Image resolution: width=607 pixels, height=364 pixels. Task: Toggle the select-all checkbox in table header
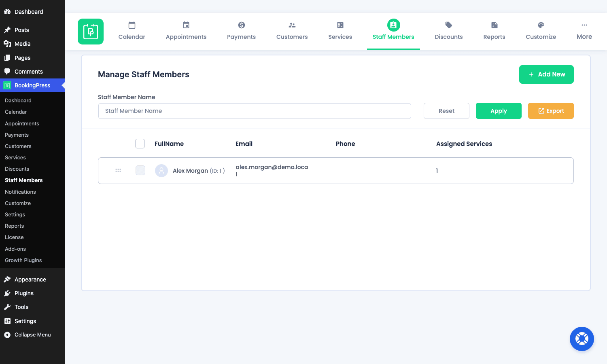click(x=140, y=144)
